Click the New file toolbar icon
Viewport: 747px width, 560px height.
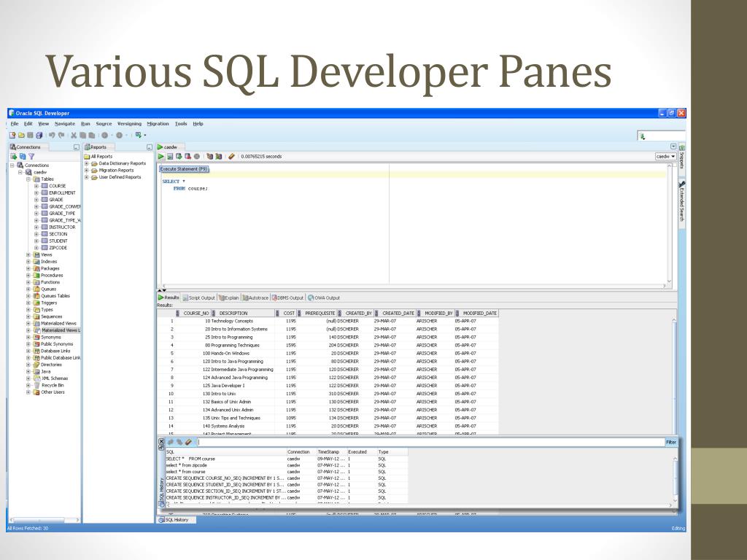click(x=12, y=135)
